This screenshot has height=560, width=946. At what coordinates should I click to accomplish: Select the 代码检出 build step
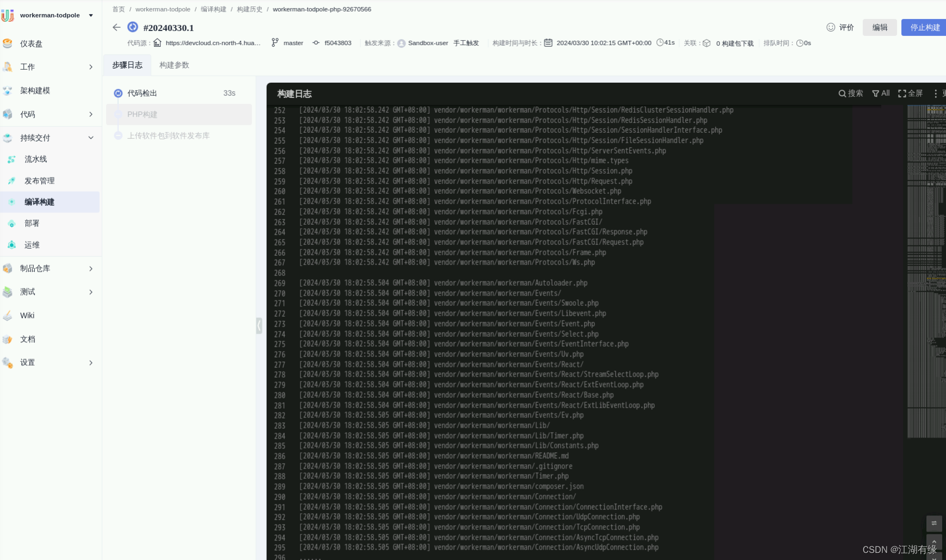(179, 94)
